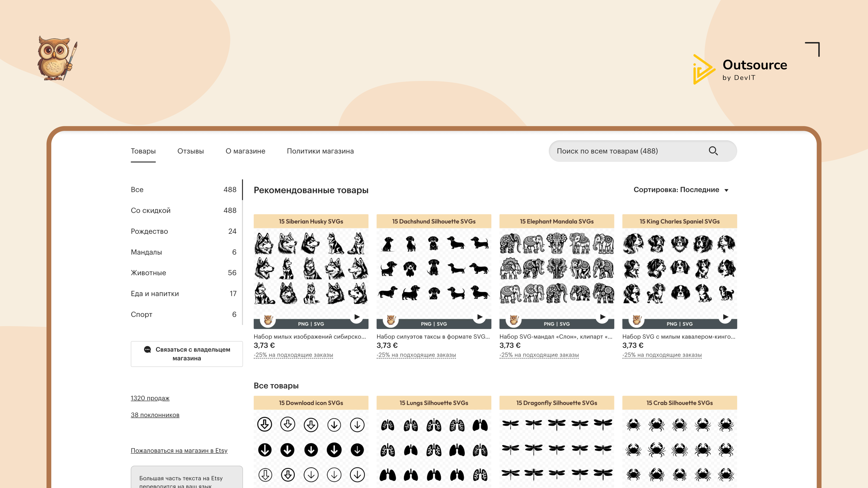Viewport: 868px width, 488px height.
Task: Open the Сортировка: Последние dropdown
Action: (681, 190)
